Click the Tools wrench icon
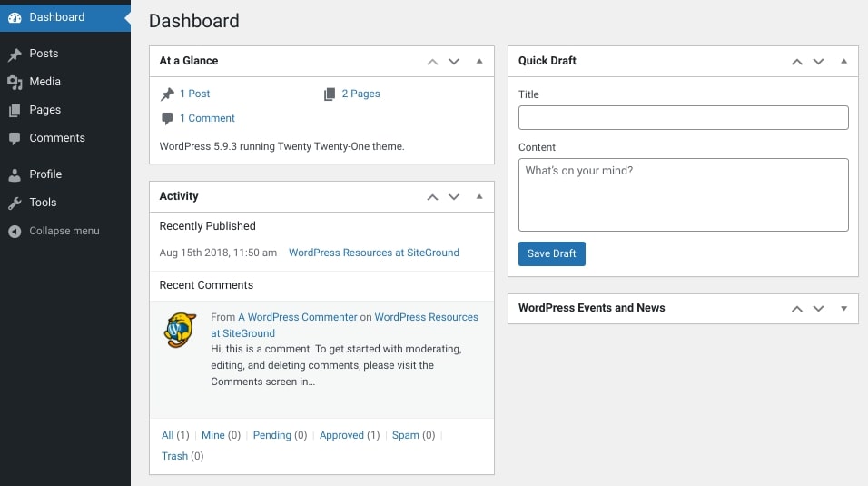The image size is (868, 486). [x=15, y=203]
